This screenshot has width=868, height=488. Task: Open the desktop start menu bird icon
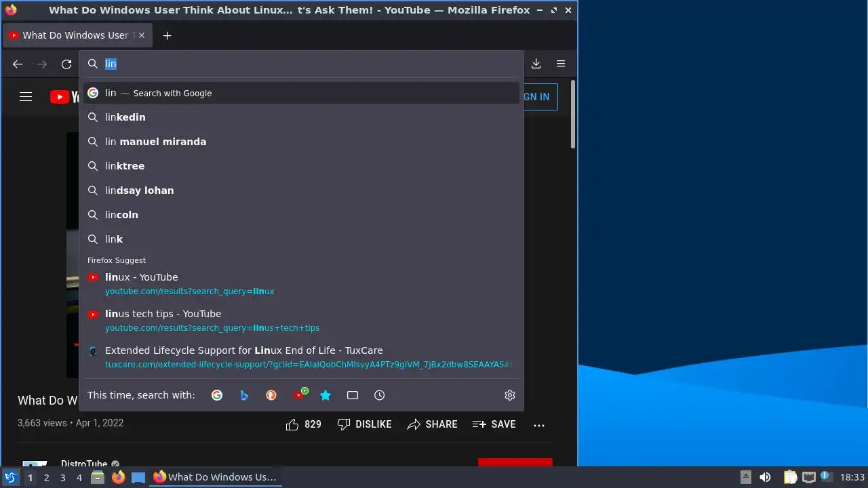pos(10,477)
